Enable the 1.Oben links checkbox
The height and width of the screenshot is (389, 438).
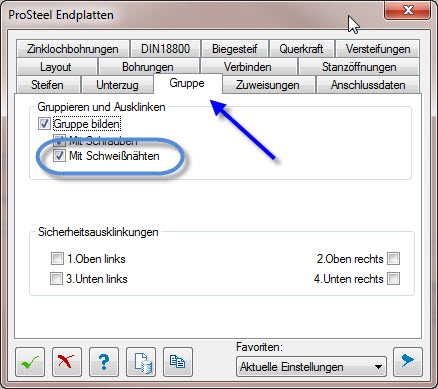coord(57,259)
